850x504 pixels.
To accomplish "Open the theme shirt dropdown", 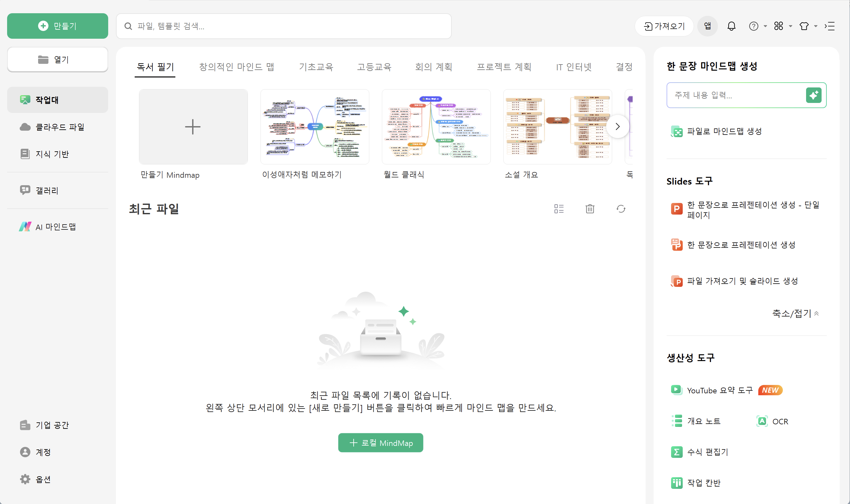I will pos(808,26).
